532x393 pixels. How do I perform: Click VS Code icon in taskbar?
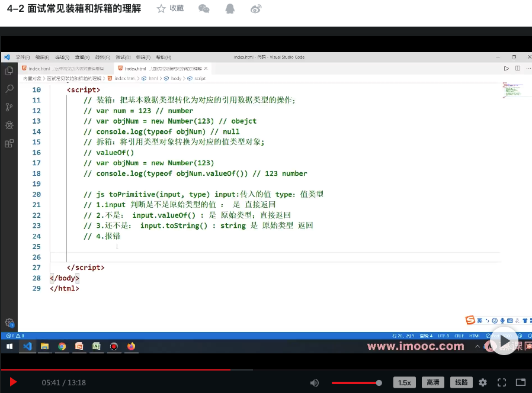tap(27, 346)
